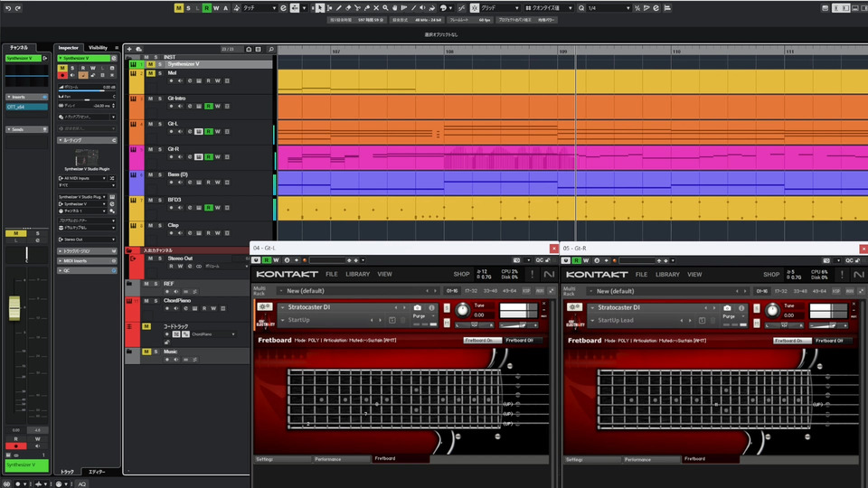The height and width of the screenshot is (488, 868).
Task: Expand the Sends section in channel panel
Action: (26, 129)
